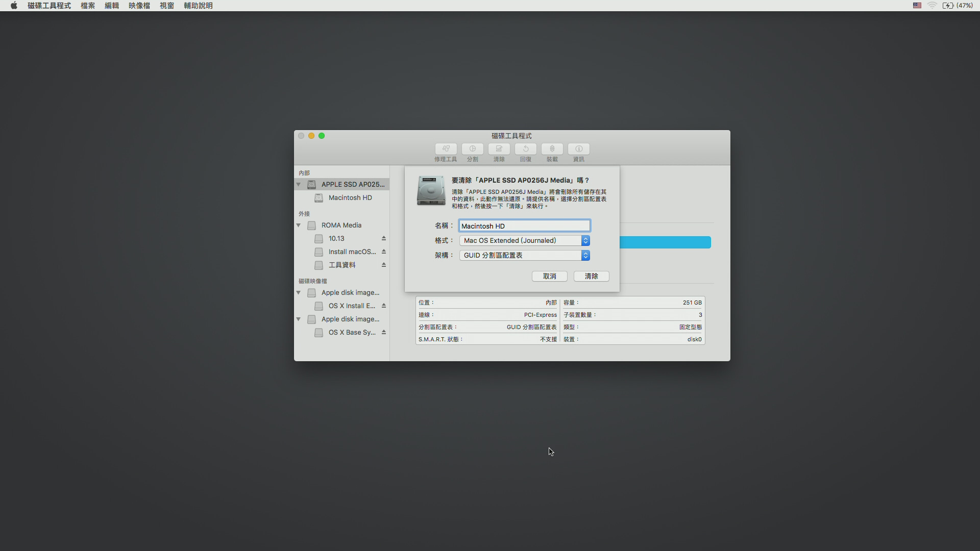Collapse the first Apple disk image tree
This screenshot has height=551, width=980.
click(x=299, y=292)
